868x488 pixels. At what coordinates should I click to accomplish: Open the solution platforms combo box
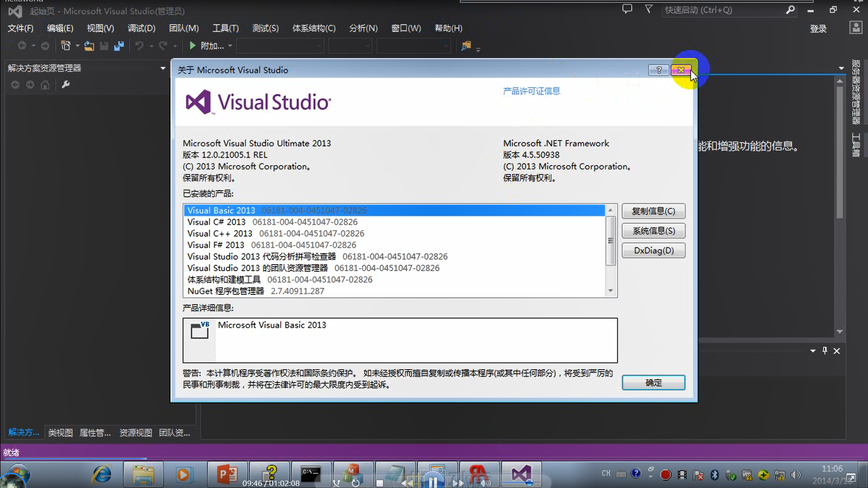(x=350, y=46)
